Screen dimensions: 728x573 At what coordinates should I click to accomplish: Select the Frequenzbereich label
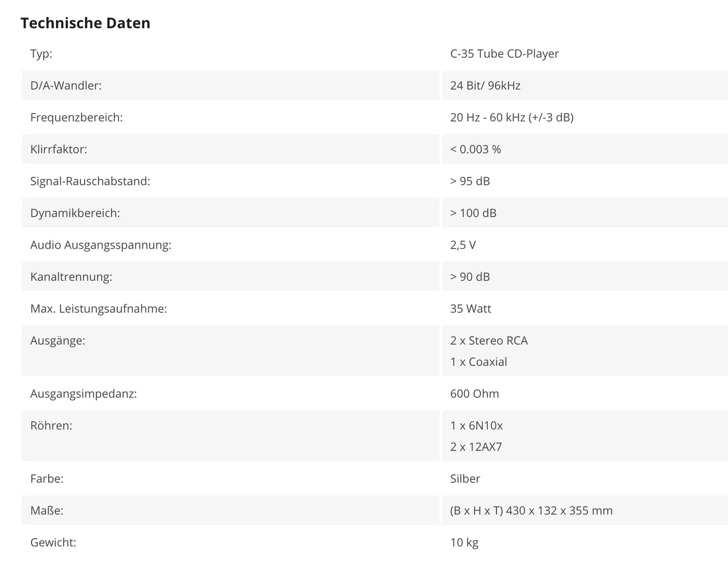pyautogui.click(x=76, y=117)
